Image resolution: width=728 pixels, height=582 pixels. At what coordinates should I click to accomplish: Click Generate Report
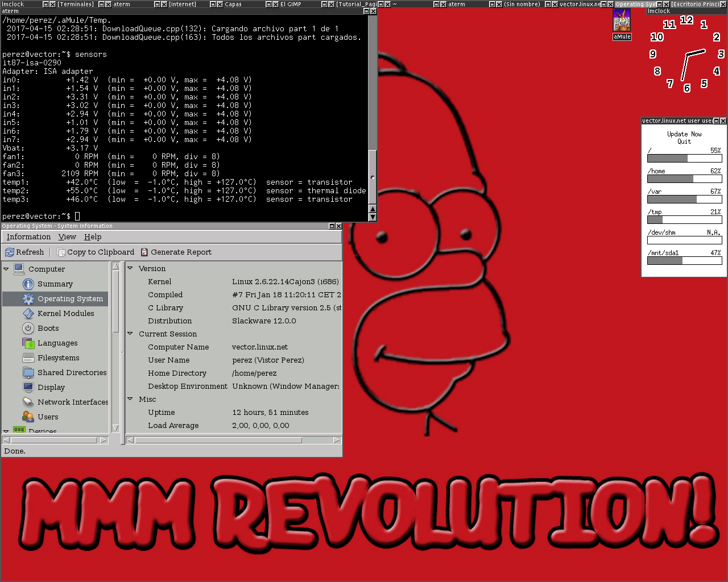176,252
